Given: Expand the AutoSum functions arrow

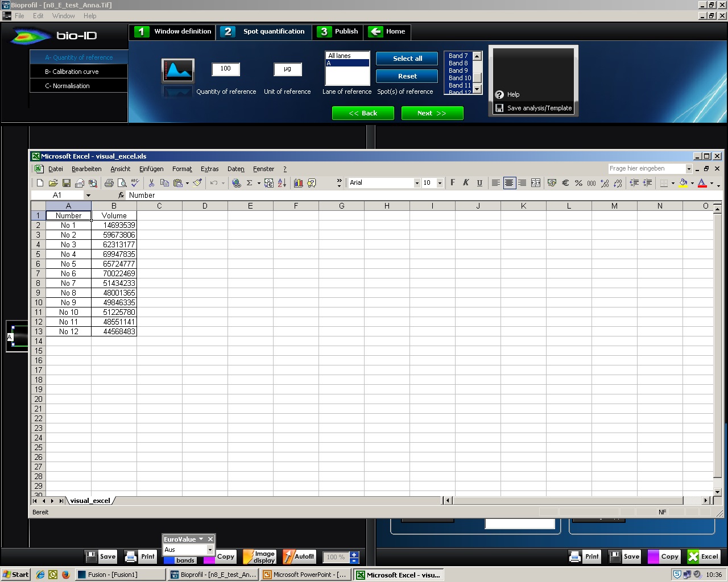Looking at the screenshot, I should [x=259, y=183].
